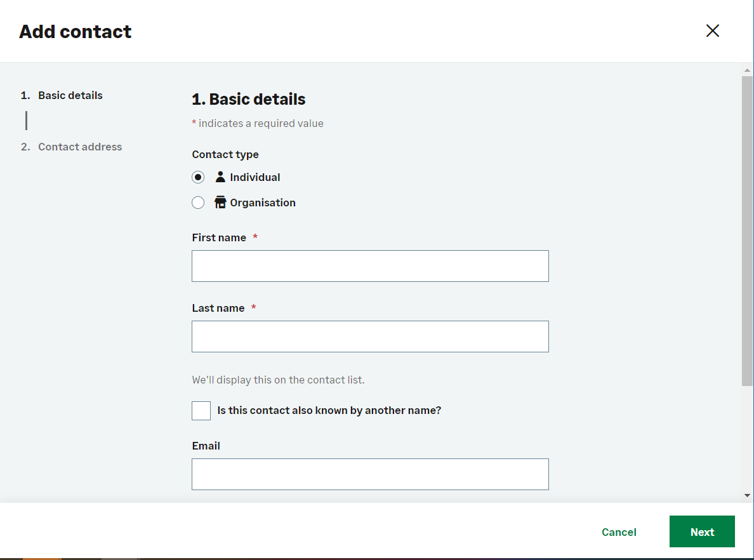Image resolution: width=754 pixels, height=560 pixels.
Task: Click the scrollbar down arrow
Action: coord(747,495)
